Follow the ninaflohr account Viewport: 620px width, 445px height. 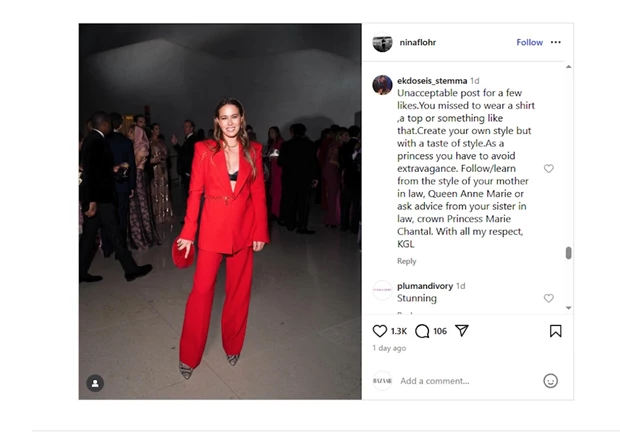click(529, 42)
